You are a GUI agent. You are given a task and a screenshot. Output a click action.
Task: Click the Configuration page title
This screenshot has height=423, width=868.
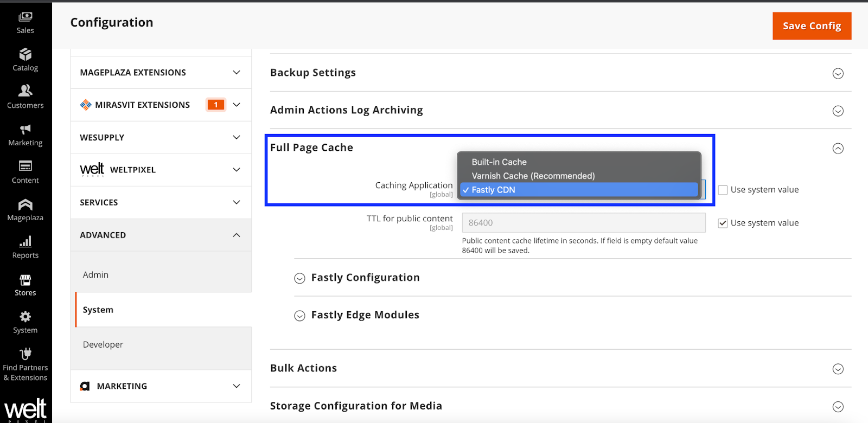(112, 22)
